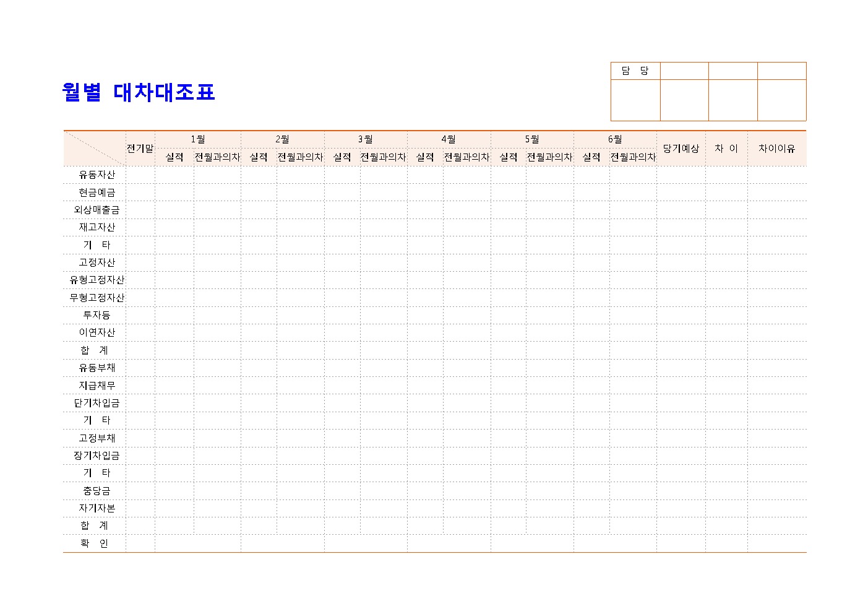
Task: Click the 당기예상 column header
Action: tap(681, 149)
